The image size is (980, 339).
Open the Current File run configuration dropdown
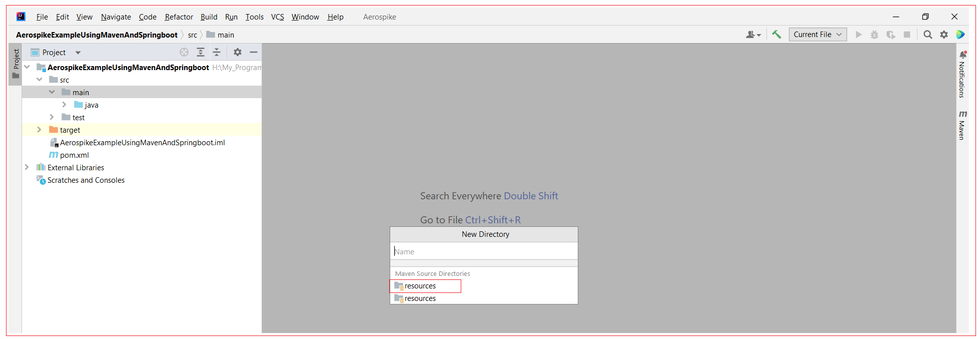[x=817, y=35]
